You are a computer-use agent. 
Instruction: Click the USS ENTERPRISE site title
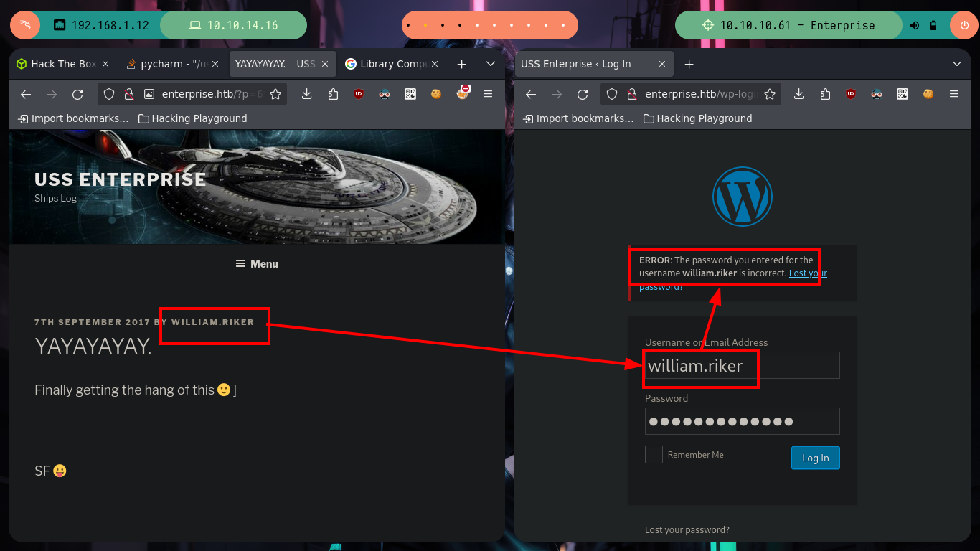[121, 179]
